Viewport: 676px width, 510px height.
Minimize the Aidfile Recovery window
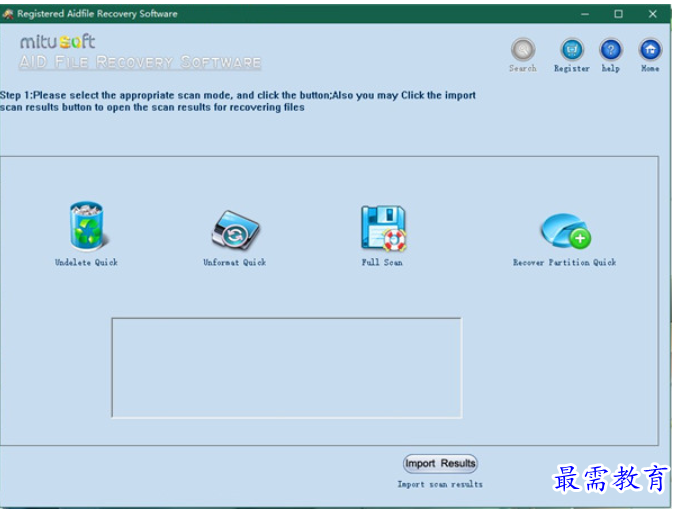pyautogui.click(x=585, y=14)
